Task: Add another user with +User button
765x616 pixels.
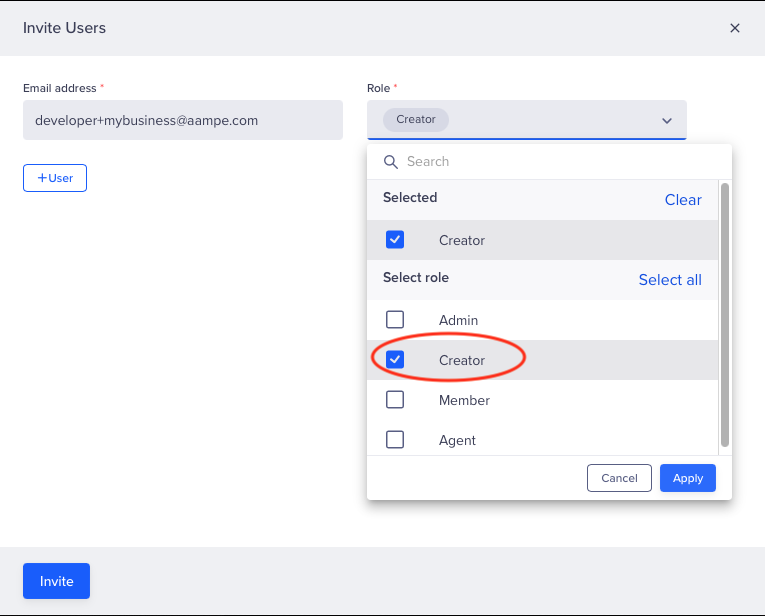Action: click(x=55, y=178)
